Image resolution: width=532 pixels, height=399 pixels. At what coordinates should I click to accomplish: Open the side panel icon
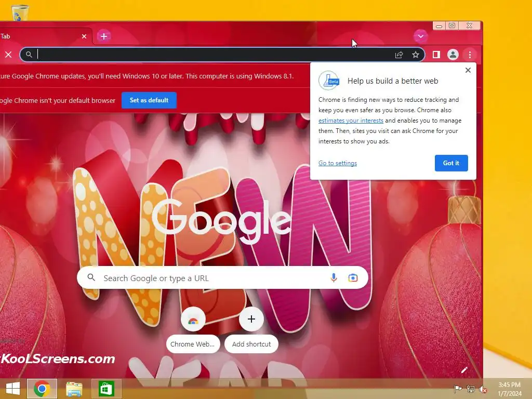[436, 55]
